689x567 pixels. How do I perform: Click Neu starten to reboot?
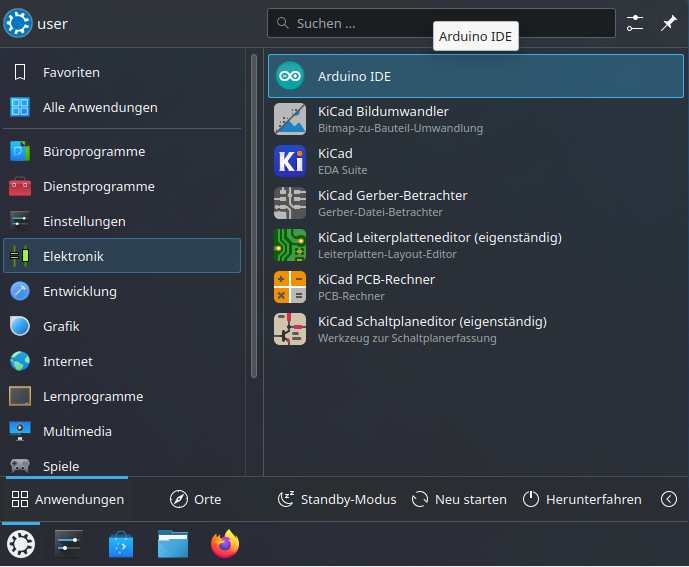tap(459, 499)
